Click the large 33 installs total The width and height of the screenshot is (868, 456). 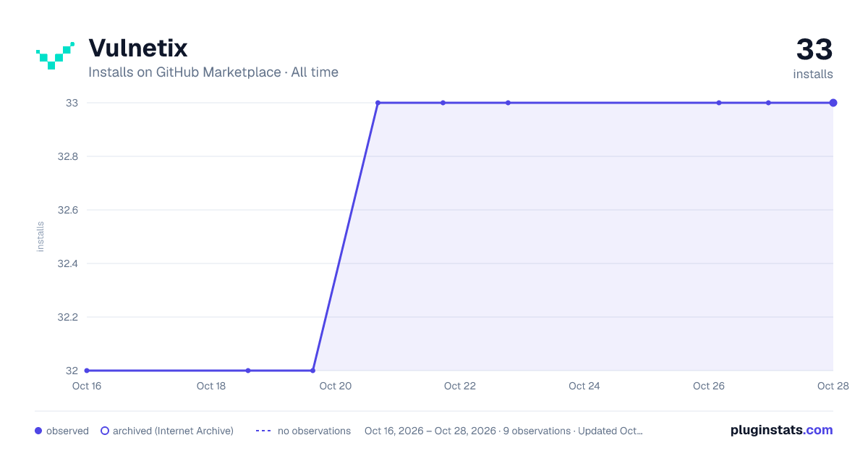(x=814, y=49)
